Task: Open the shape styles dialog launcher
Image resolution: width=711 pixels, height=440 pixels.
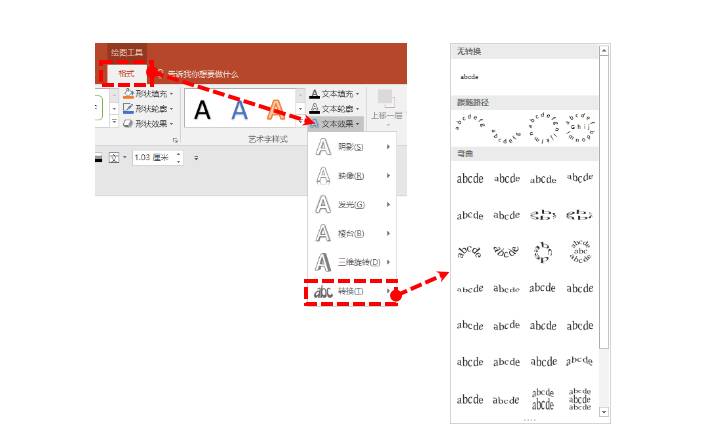Action: pos(175,140)
